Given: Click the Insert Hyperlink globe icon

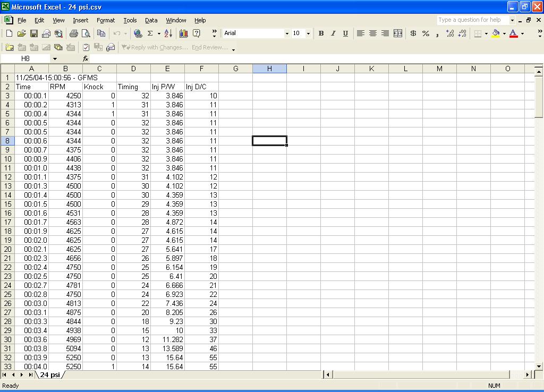Looking at the screenshot, I should tap(138, 33).
